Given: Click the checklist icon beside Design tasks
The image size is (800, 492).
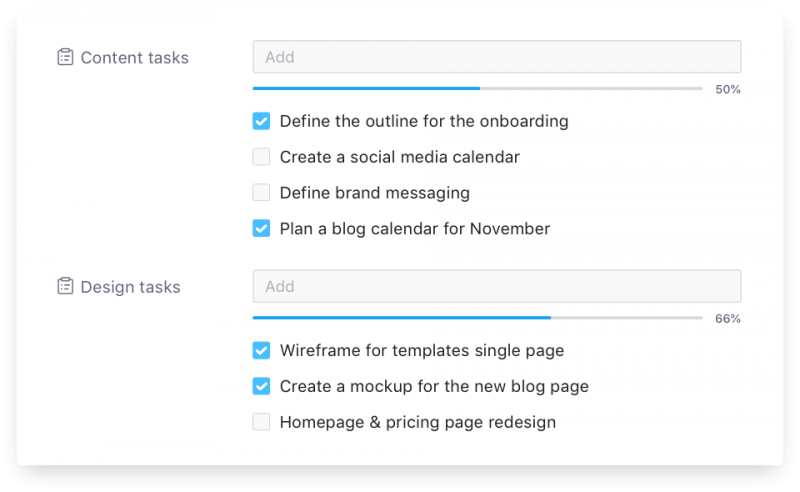Looking at the screenshot, I should click(x=65, y=287).
